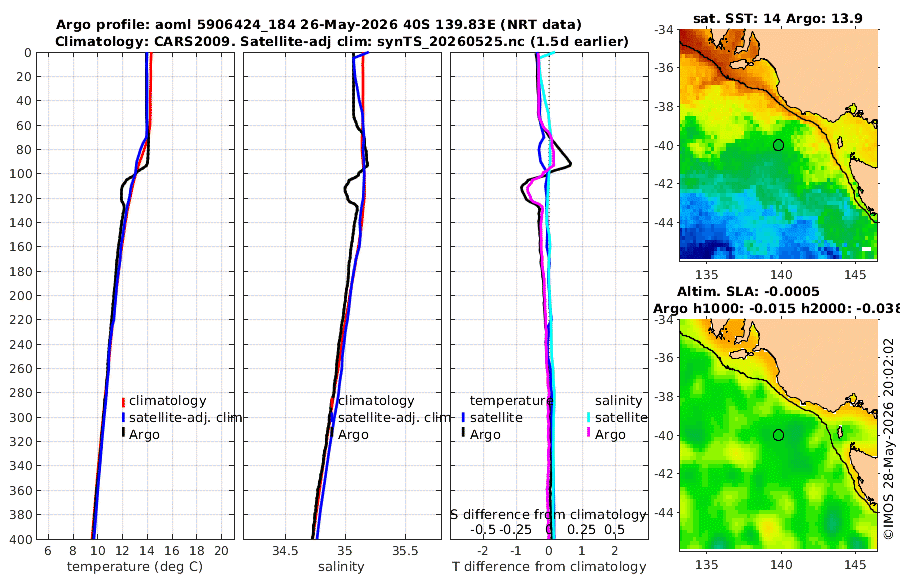Click the 400 depth tick label
The width and height of the screenshot is (900, 580).
20,539
